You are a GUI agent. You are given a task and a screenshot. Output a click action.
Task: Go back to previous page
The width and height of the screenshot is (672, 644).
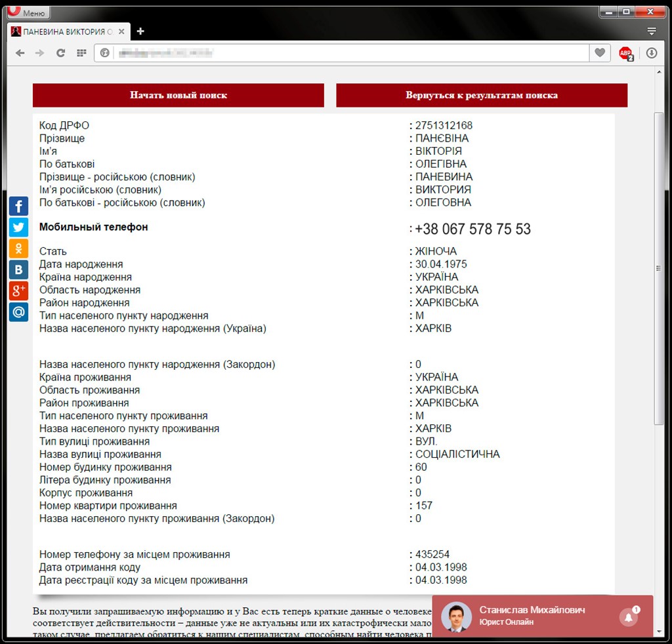(x=20, y=53)
